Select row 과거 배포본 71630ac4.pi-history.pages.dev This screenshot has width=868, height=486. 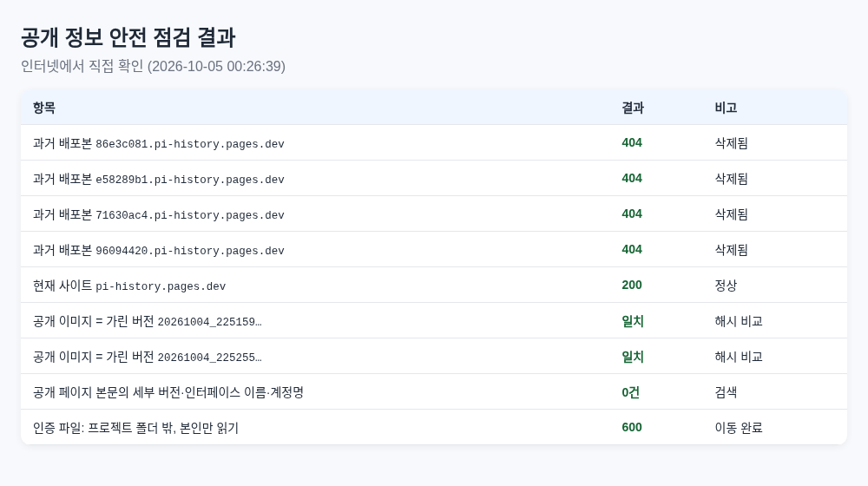pos(434,213)
